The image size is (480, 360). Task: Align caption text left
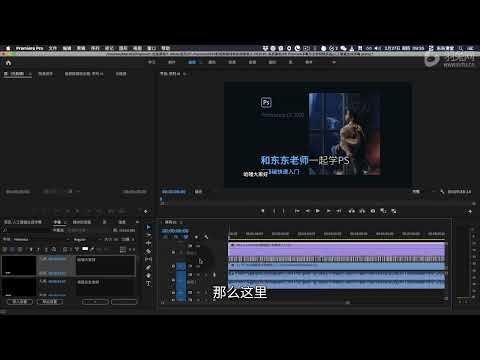tap(5, 249)
